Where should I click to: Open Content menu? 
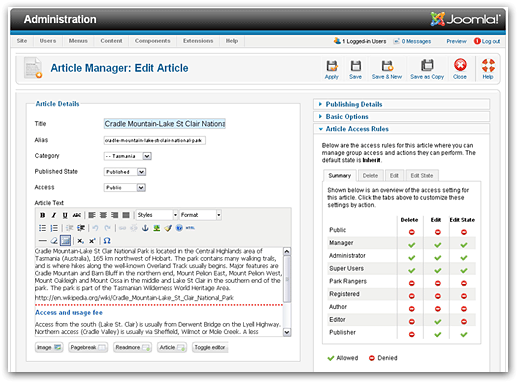(111, 41)
